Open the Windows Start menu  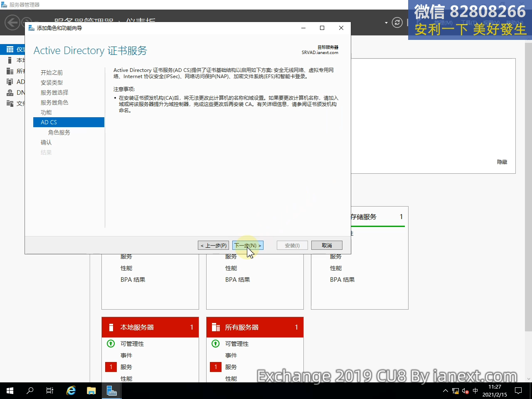click(x=10, y=391)
